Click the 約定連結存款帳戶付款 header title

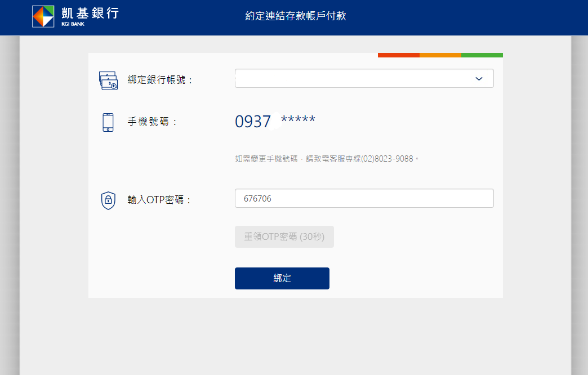coord(296,16)
